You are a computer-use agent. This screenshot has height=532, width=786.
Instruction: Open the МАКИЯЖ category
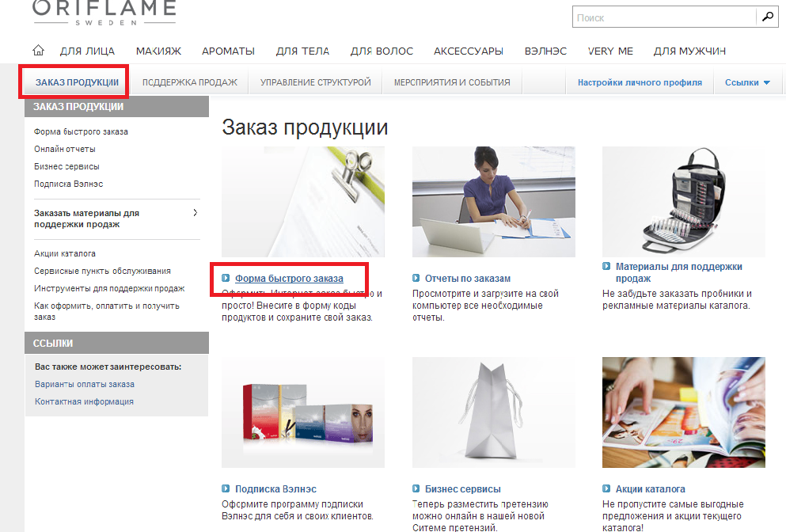click(158, 51)
